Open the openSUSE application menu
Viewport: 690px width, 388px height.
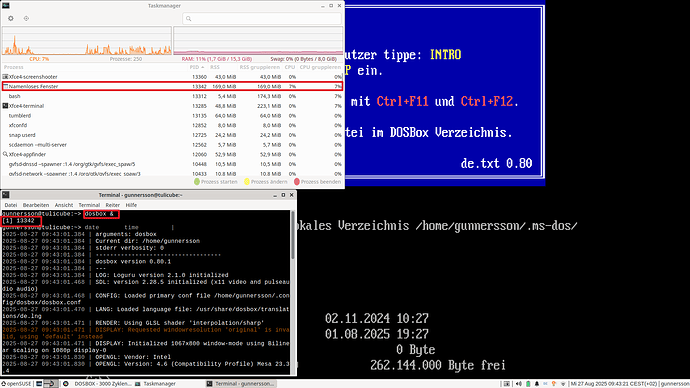(x=17, y=384)
